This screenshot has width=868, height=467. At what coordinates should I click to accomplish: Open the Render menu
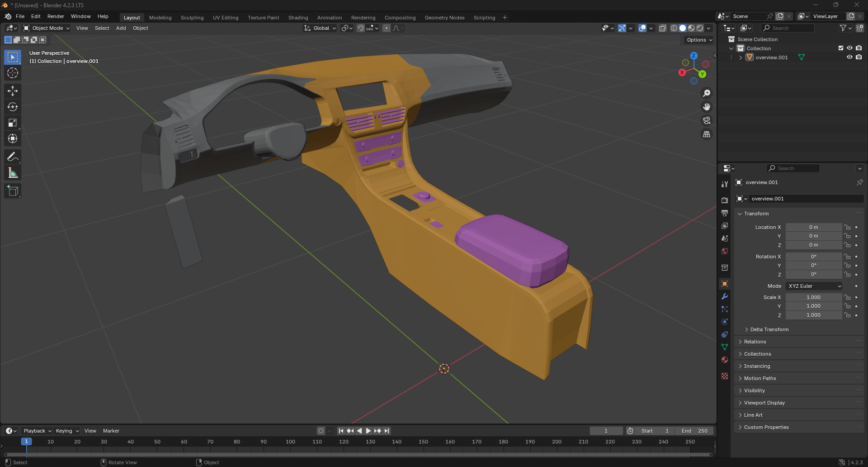(56, 16)
